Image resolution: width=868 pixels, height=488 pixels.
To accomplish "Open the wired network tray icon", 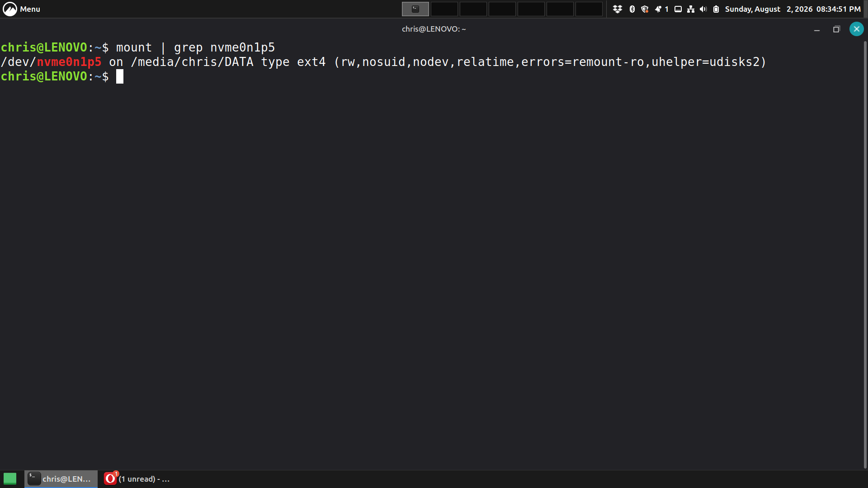I will tap(691, 9).
